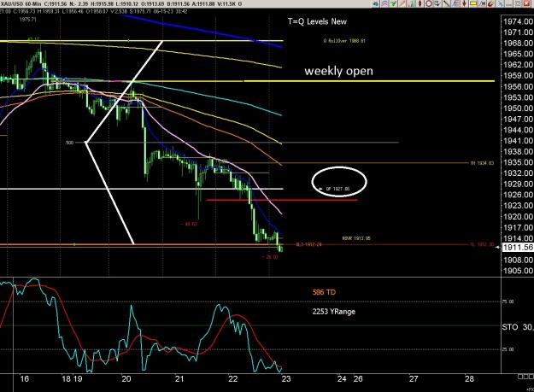Click the 'weekly open' annotation text
Screen dimensions: 534x392
(x=338, y=71)
